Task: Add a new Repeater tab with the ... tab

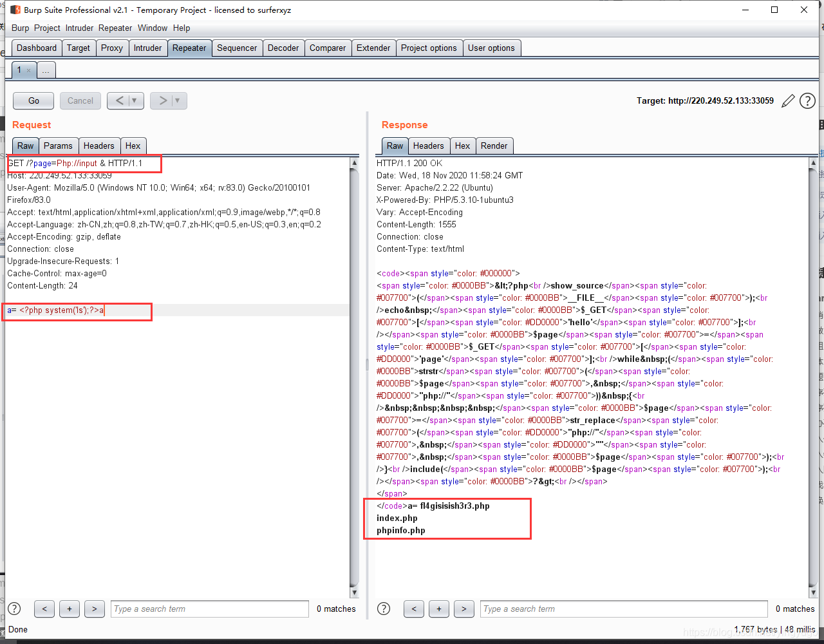Action: click(x=46, y=70)
